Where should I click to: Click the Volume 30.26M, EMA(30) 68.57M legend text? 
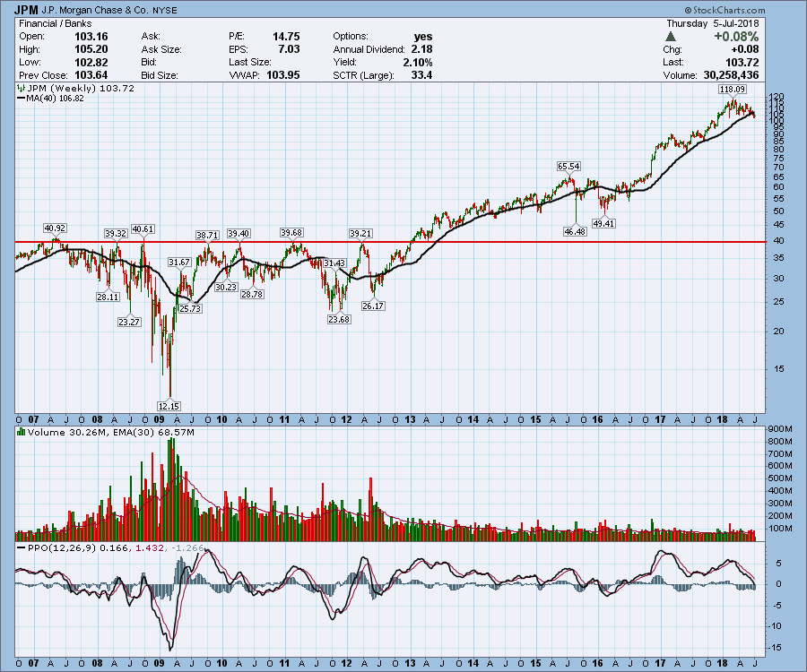[111, 433]
